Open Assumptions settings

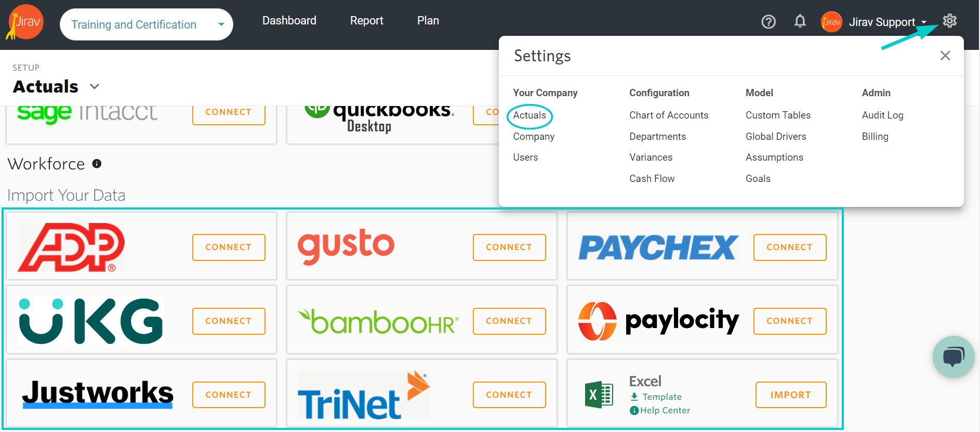pos(774,158)
